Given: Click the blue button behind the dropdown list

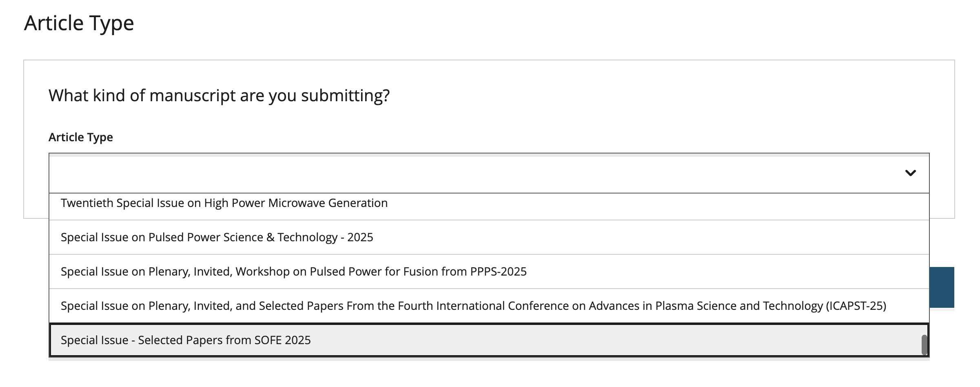Looking at the screenshot, I should (x=942, y=287).
